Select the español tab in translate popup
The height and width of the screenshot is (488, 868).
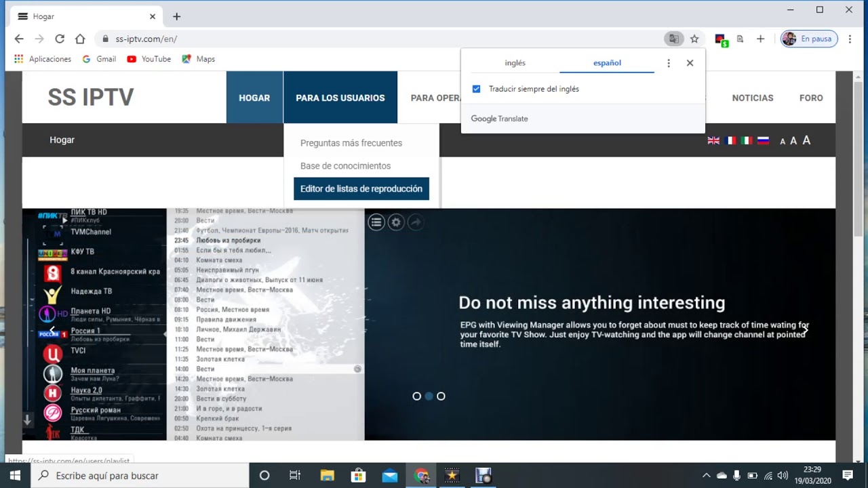click(607, 62)
